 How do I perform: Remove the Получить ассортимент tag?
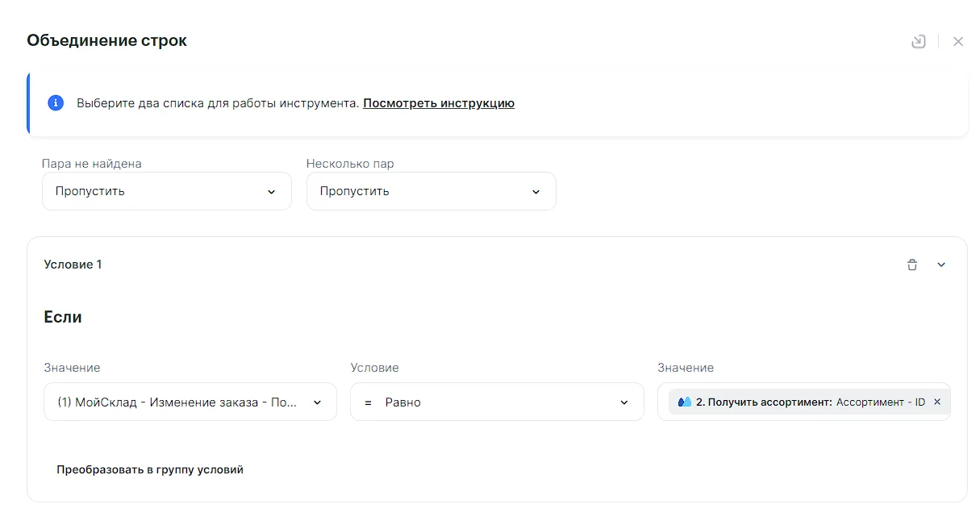tap(936, 402)
